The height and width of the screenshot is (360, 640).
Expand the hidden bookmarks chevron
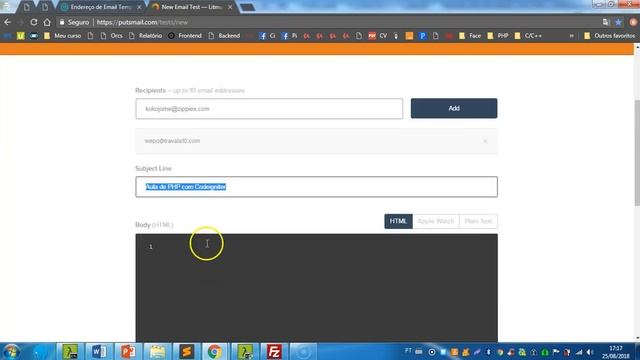click(571, 36)
